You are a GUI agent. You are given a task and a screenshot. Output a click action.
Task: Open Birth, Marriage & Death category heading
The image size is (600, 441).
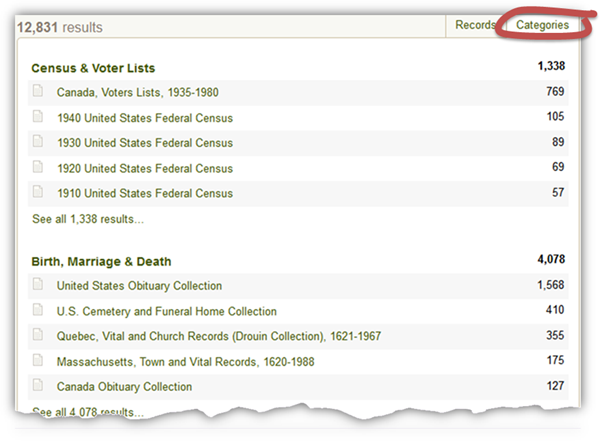pyautogui.click(x=101, y=261)
